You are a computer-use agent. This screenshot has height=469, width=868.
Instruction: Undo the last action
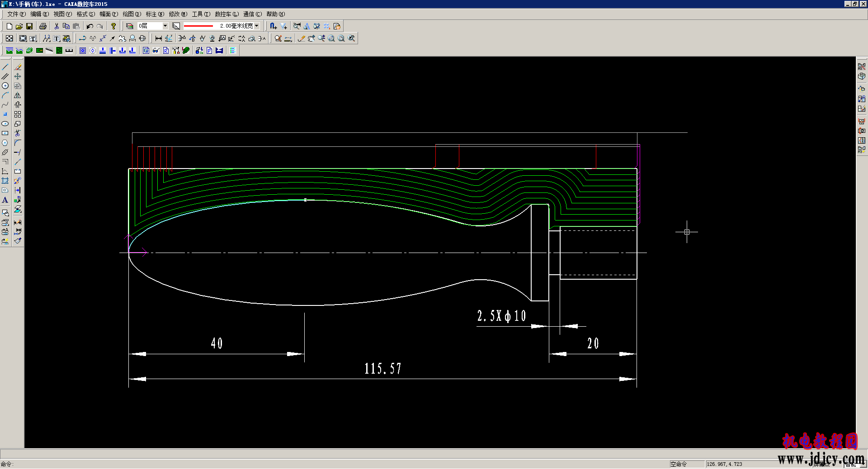[x=90, y=26]
